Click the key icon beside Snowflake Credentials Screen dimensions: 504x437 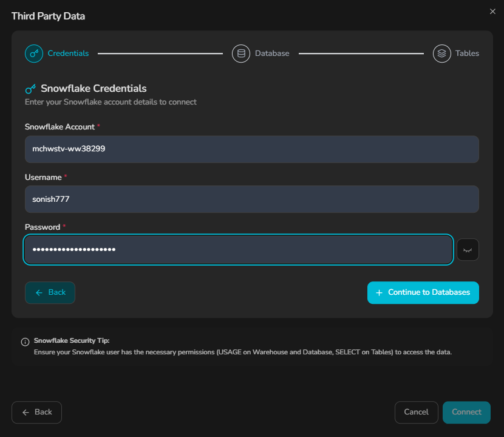(x=30, y=89)
